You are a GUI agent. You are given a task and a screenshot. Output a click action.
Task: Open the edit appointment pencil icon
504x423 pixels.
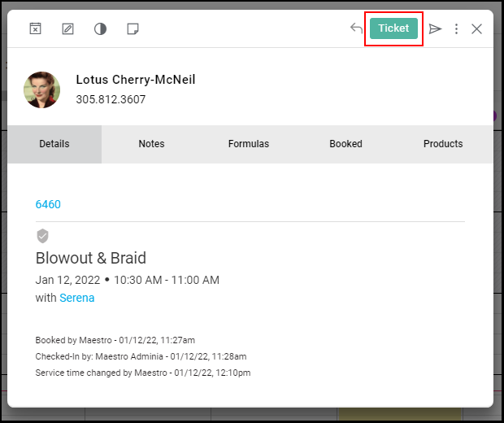pyautogui.click(x=67, y=29)
